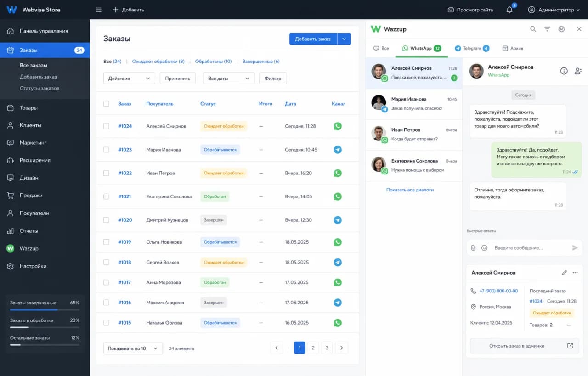Viewport: 588px width, 376px height.
Task: Open Wazzup settings gear icon
Action: click(561, 29)
